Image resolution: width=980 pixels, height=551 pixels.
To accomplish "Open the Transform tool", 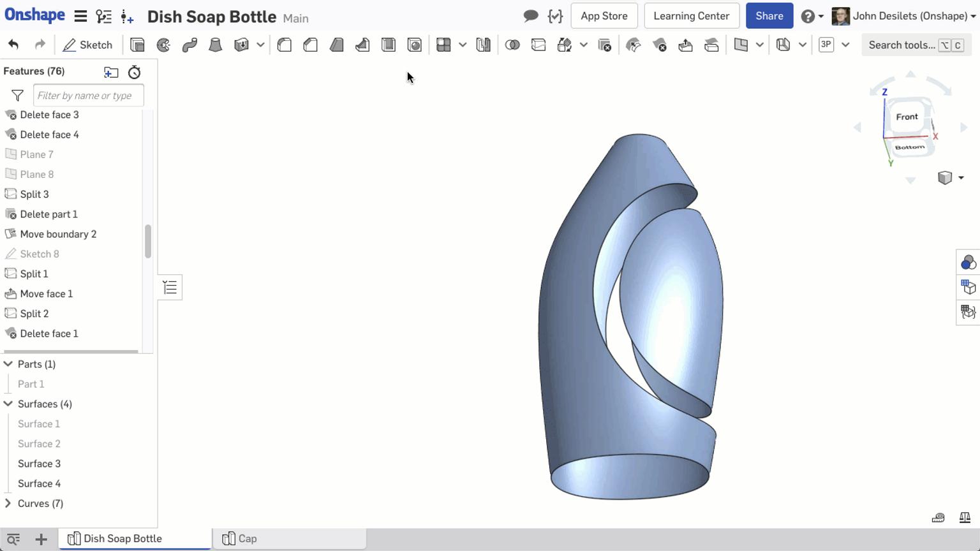I will pos(564,45).
